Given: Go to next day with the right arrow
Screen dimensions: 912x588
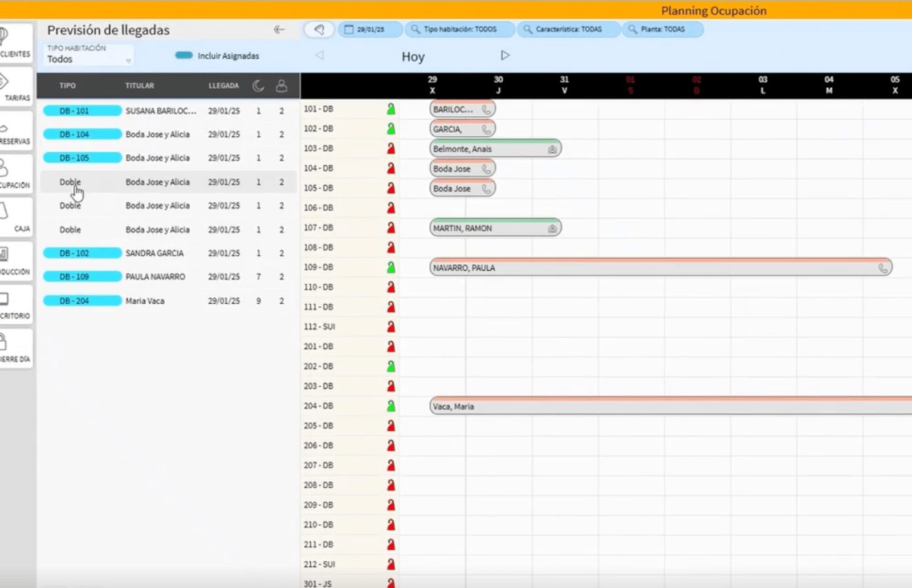Looking at the screenshot, I should pos(505,55).
